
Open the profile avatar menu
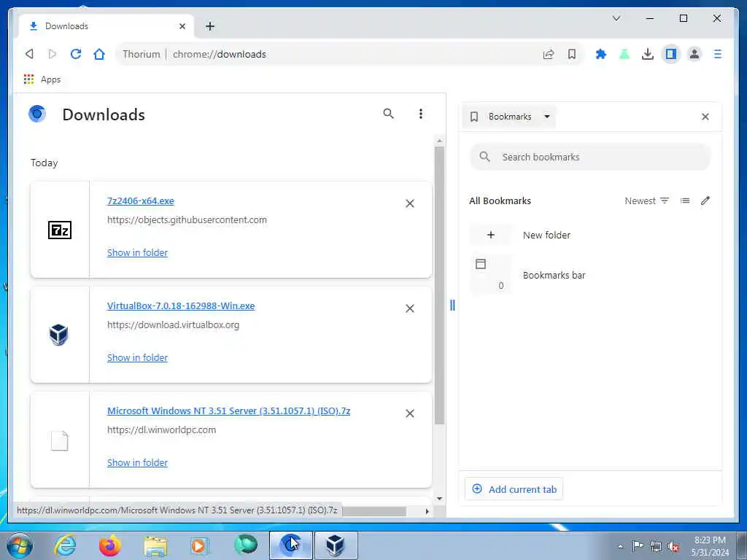point(694,54)
